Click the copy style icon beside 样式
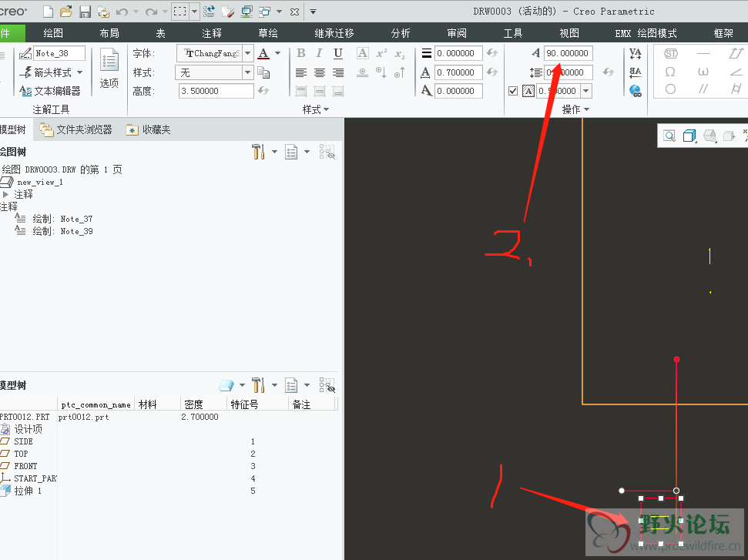 (263, 72)
